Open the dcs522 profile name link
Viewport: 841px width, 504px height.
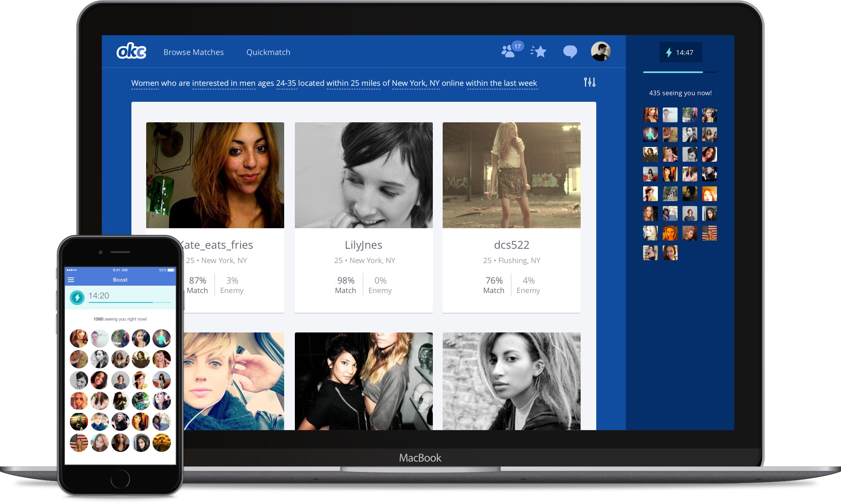[x=511, y=245]
